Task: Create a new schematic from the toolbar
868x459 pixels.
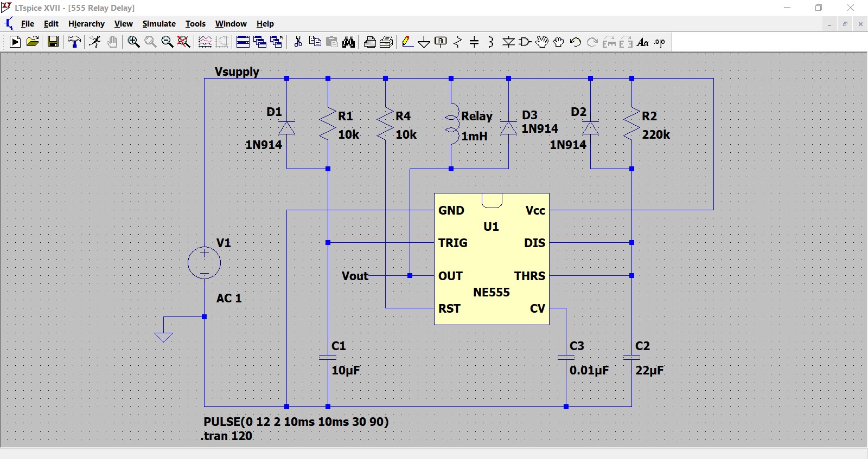Action: [x=15, y=42]
